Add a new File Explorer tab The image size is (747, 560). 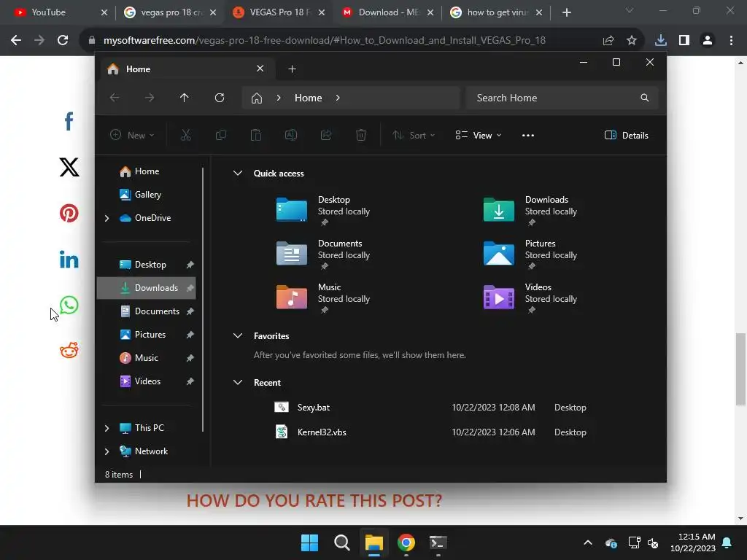(x=292, y=69)
